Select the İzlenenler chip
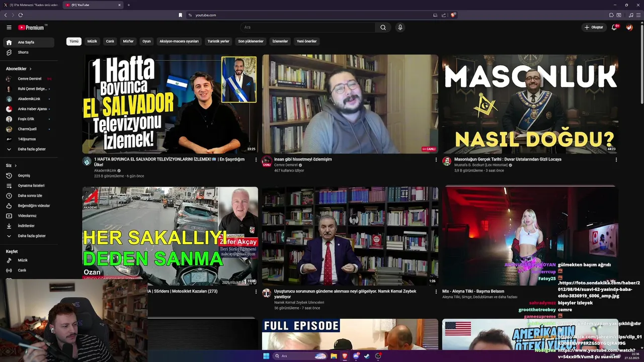Screen dimensions: 644x362 pyautogui.click(x=280, y=41)
